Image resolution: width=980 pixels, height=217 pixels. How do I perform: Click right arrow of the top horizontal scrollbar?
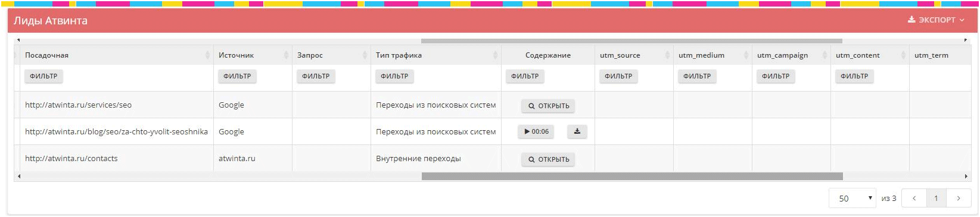tap(966, 40)
